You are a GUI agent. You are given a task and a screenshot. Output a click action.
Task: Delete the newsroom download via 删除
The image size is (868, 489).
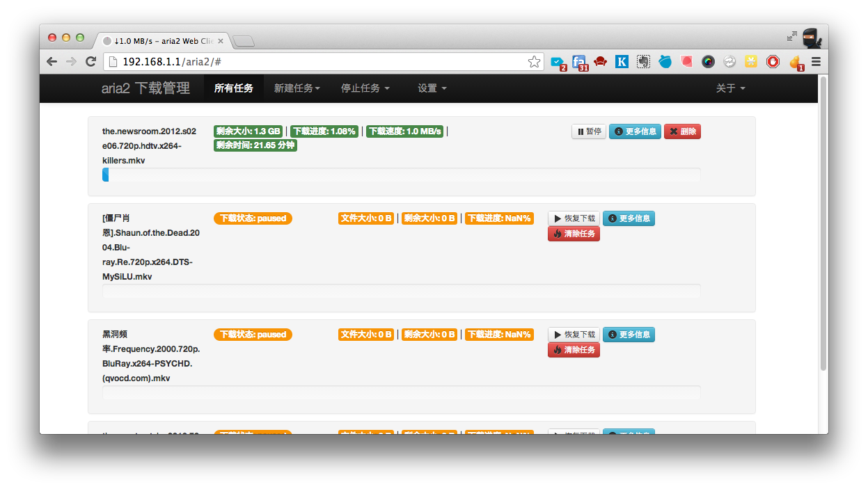coord(682,131)
